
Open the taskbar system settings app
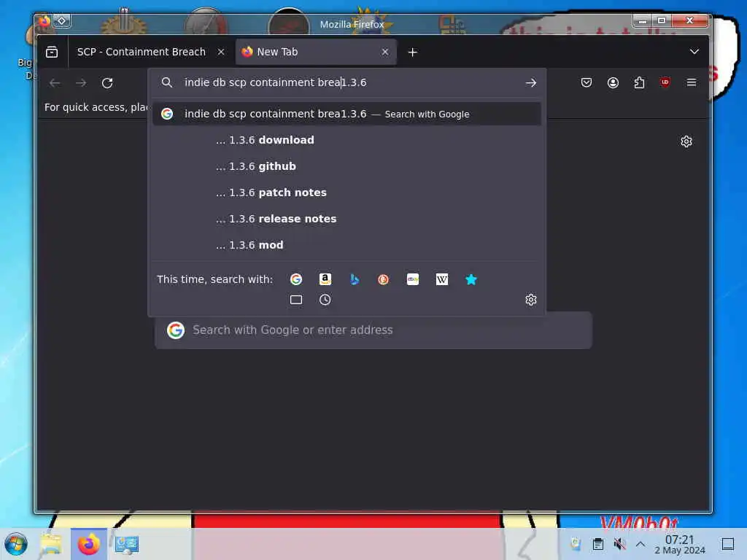click(x=126, y=544)
